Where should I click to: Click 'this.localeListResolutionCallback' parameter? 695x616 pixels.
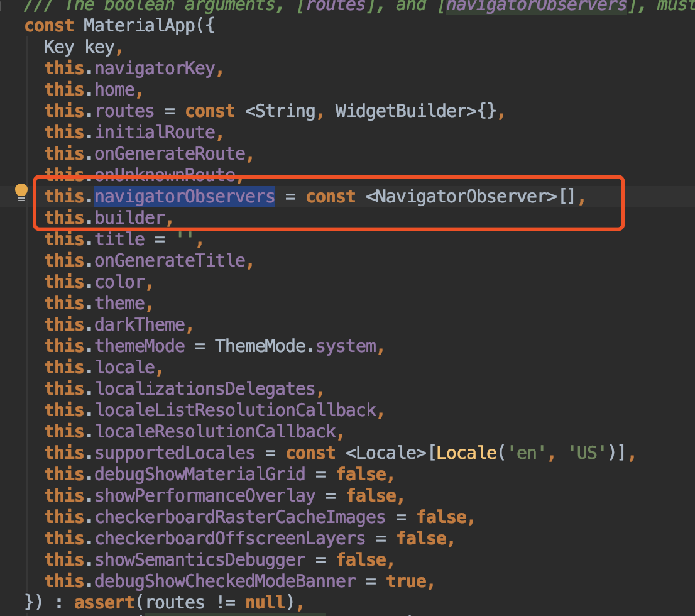click(x=214, y=410)
